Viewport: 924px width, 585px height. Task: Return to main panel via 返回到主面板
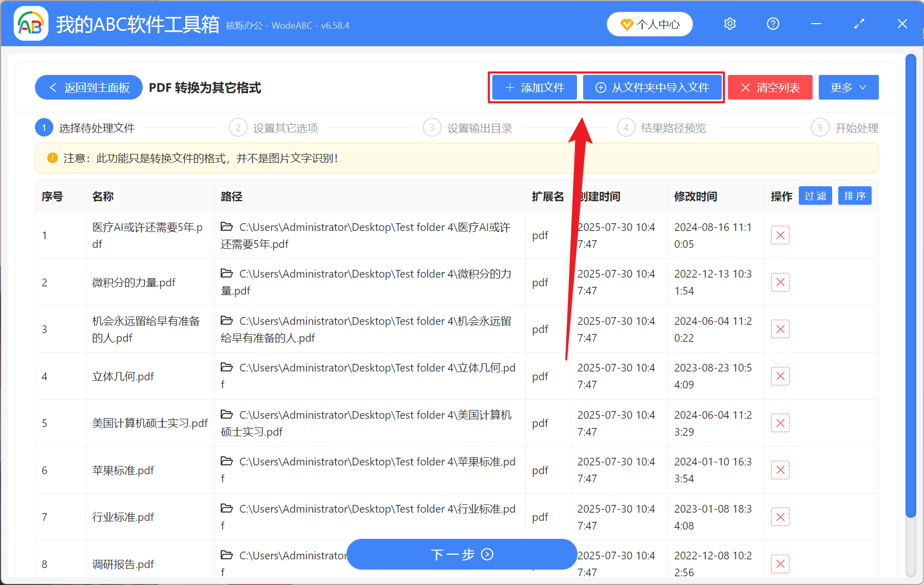tap(88, 87)
